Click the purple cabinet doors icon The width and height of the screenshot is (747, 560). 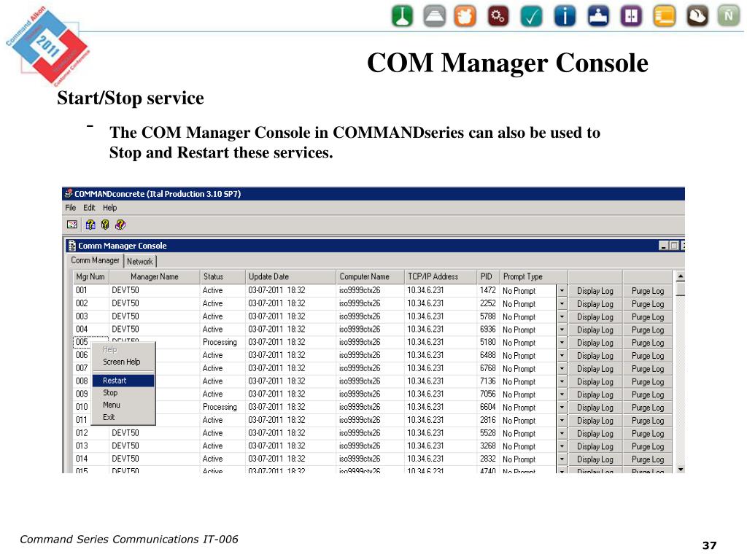tap(631, 16)
